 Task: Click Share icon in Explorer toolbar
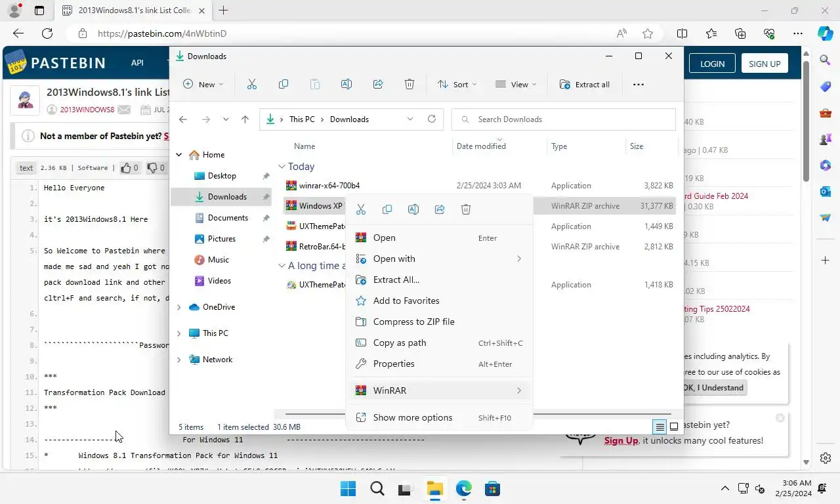pyautogui.click(x=378, y=84)
